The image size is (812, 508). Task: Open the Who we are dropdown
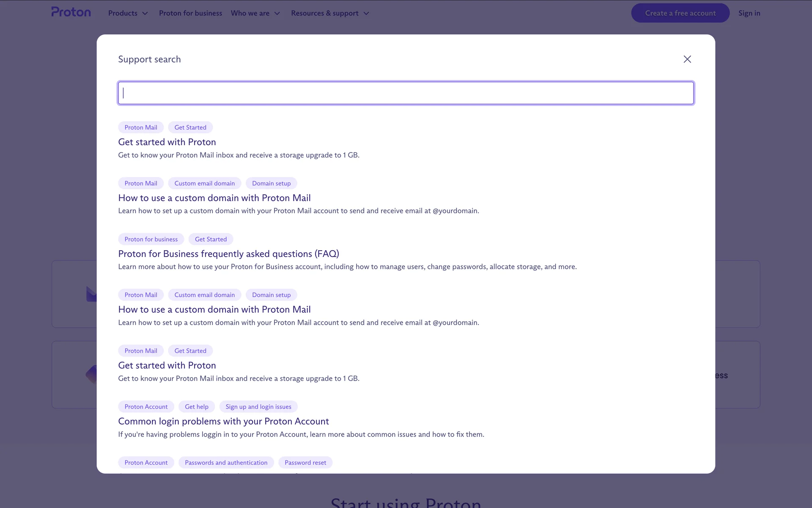point(255,13)
